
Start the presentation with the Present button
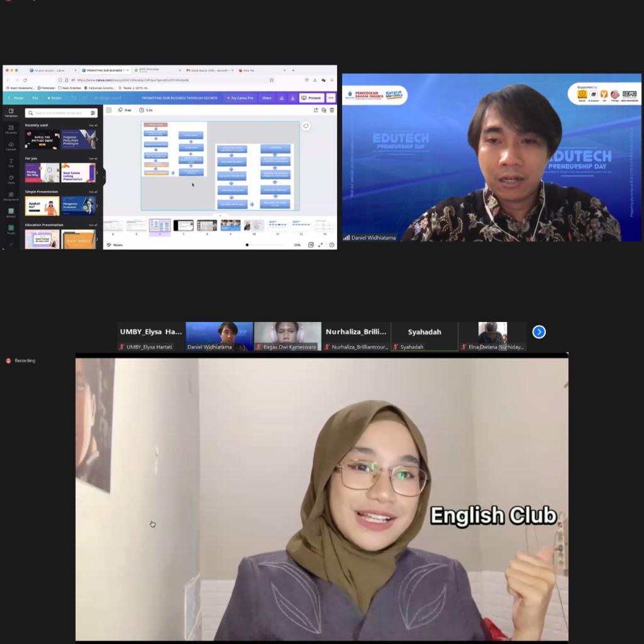click(311, 97)
